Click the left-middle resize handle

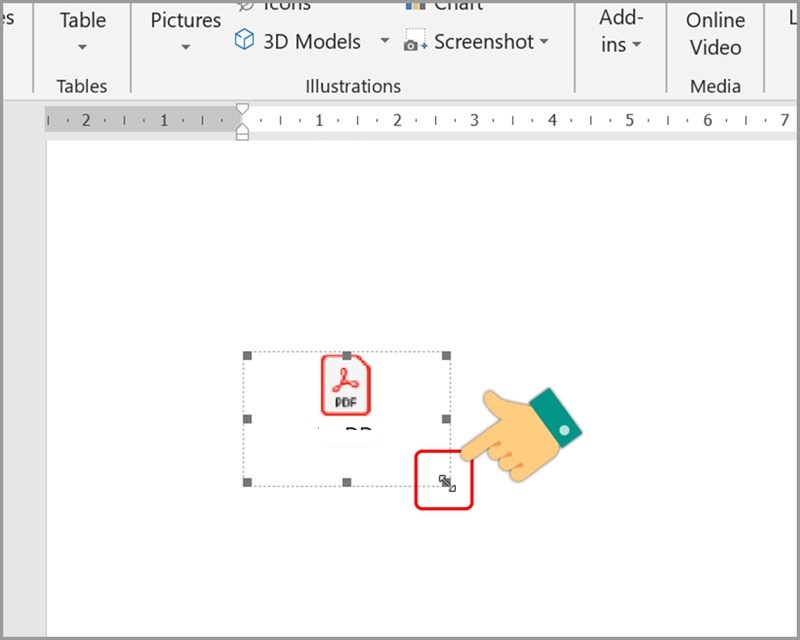[247, 419]
